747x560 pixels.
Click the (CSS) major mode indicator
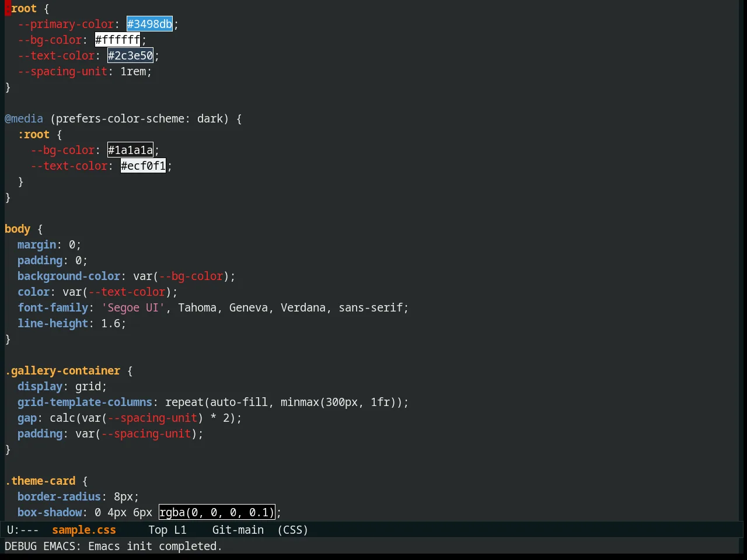tap(293, 530)
